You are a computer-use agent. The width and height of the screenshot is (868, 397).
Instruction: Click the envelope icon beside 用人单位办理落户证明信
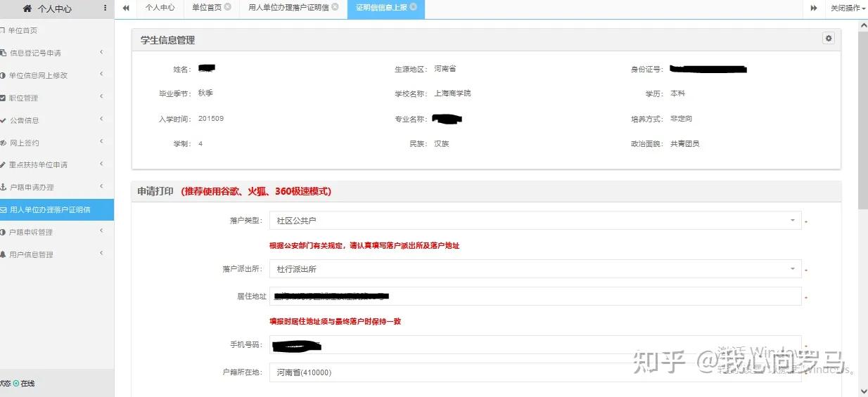[x=3, y=209]
